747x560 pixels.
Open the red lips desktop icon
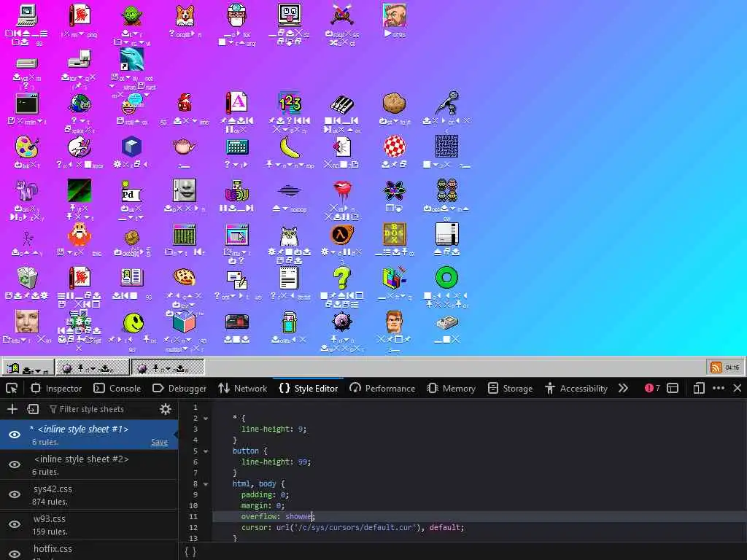pos(342,190)
